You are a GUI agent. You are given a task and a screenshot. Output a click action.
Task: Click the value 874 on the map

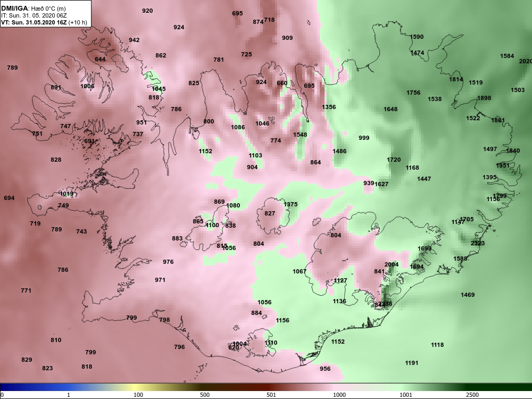(258, 22)
